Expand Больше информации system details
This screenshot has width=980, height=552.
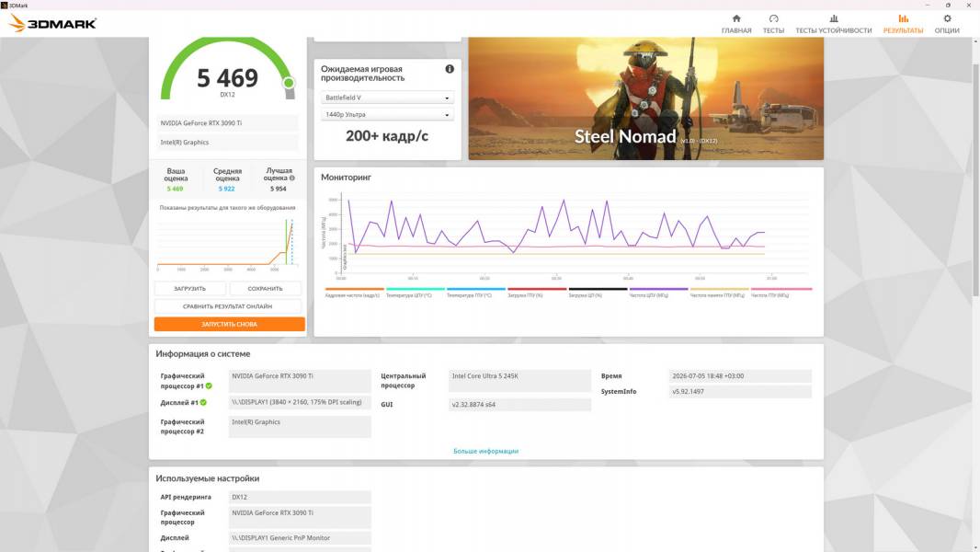tap(485, 451)
